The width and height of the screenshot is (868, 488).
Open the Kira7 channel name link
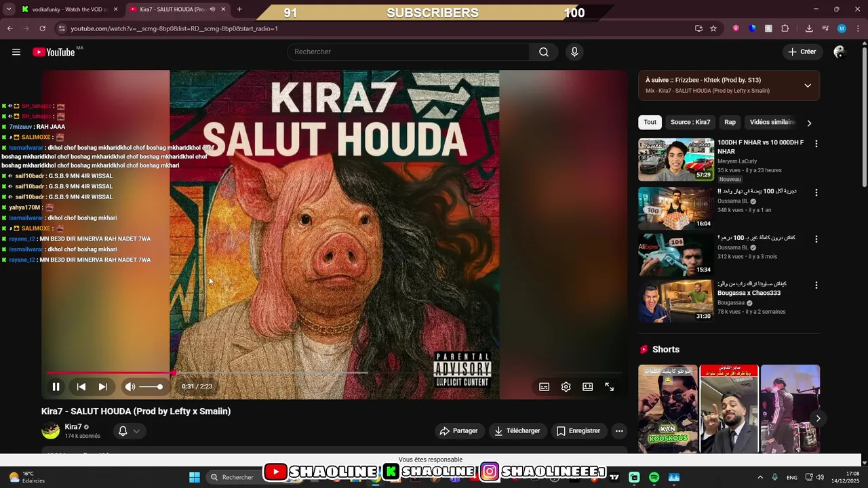73,427
